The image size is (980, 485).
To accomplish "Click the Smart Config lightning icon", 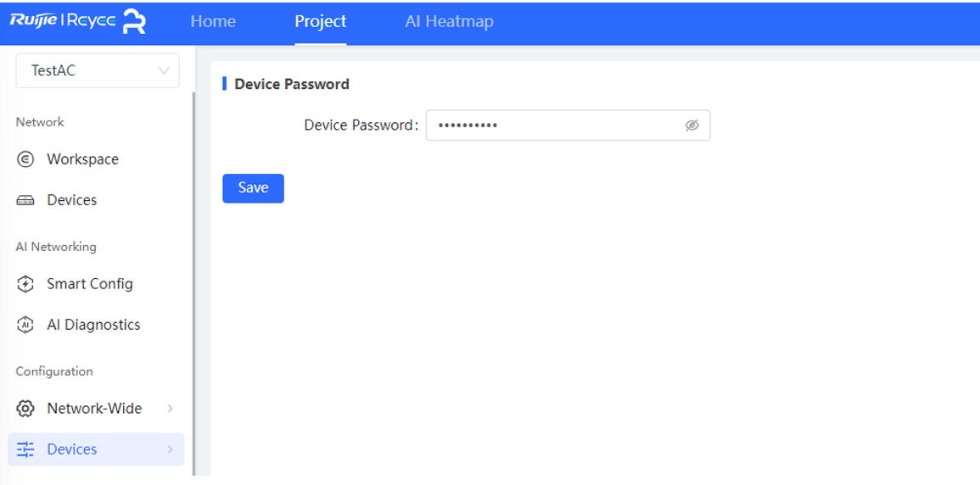I will [25, 284].
